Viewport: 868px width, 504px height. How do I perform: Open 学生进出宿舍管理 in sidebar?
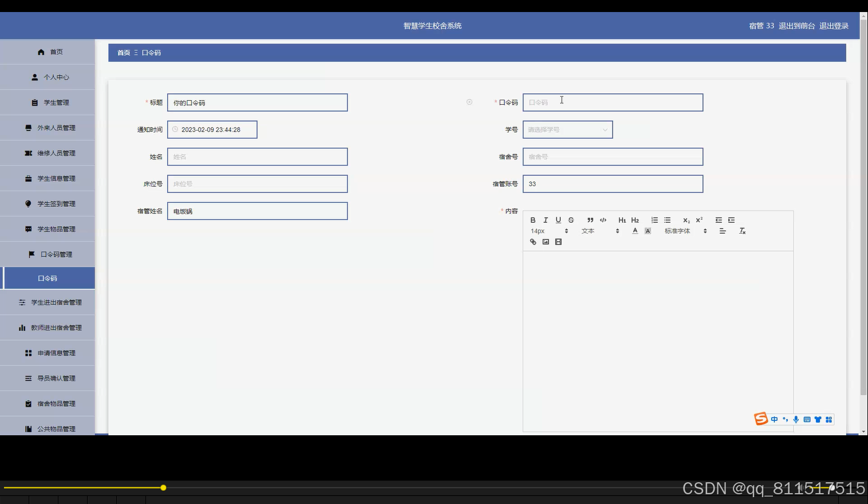tap(48, 302)
